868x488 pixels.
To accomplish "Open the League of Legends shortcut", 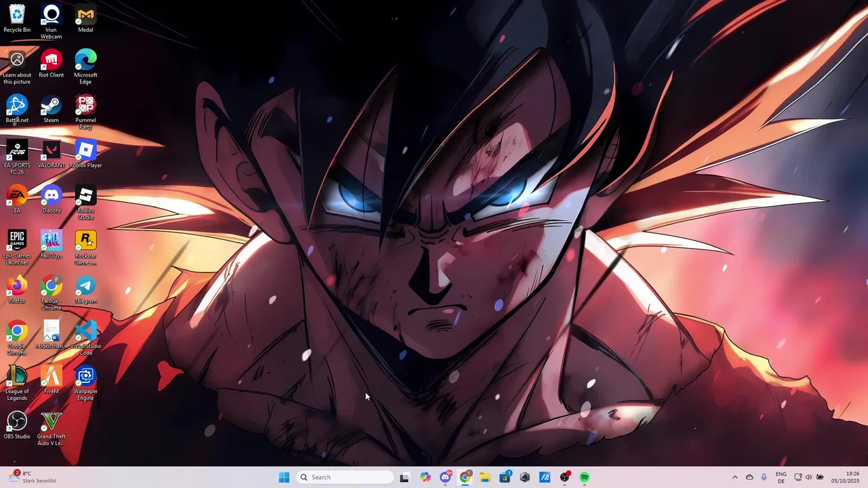I will pyautogui.click(x=17, y=384).
